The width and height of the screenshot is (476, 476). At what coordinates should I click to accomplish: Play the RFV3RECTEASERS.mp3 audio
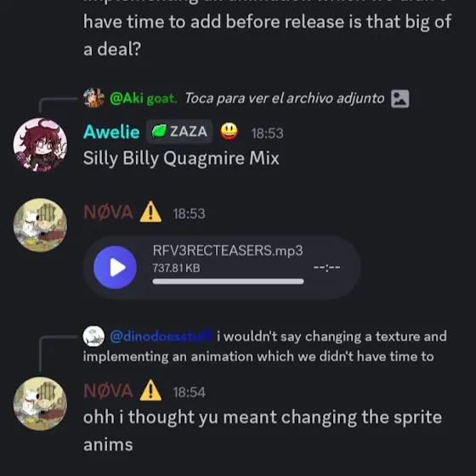click(115, 267)
